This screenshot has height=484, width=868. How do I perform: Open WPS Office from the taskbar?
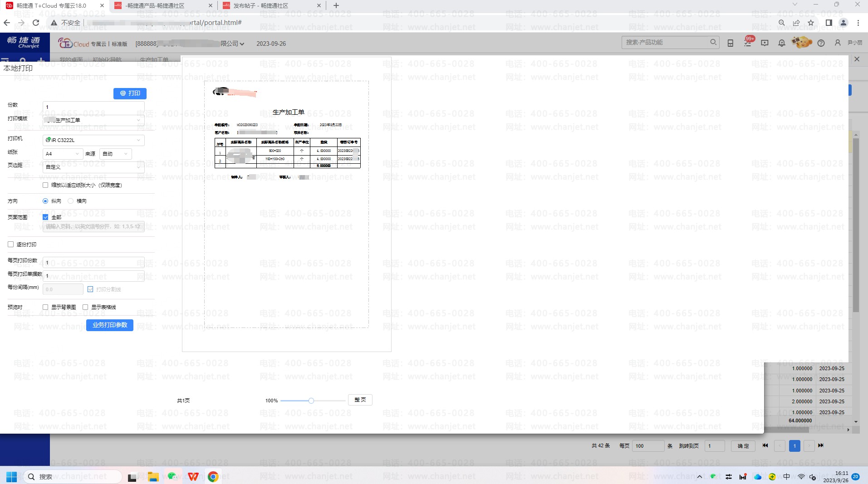click(x=193, y=477)
